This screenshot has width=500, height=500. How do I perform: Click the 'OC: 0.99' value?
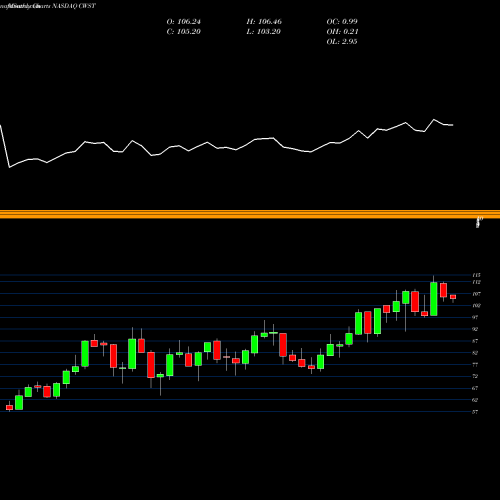(342, 22)
